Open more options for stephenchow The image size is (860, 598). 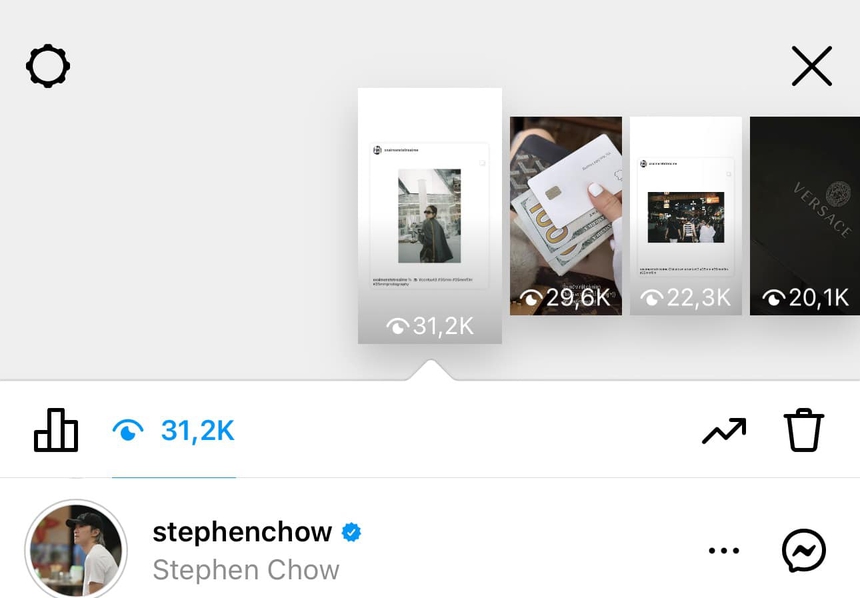(724, 550)
